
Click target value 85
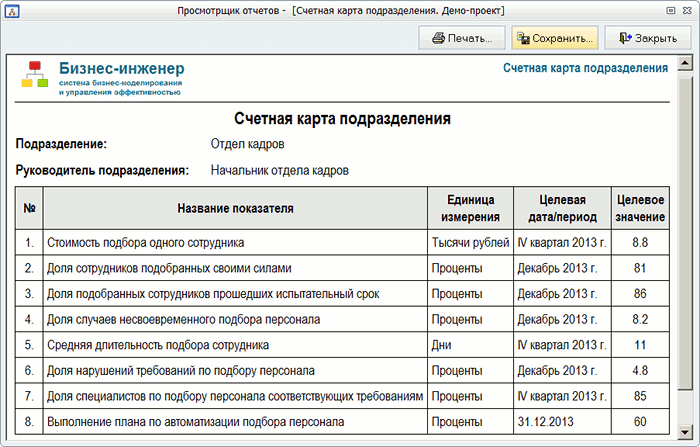coord(640,396)
